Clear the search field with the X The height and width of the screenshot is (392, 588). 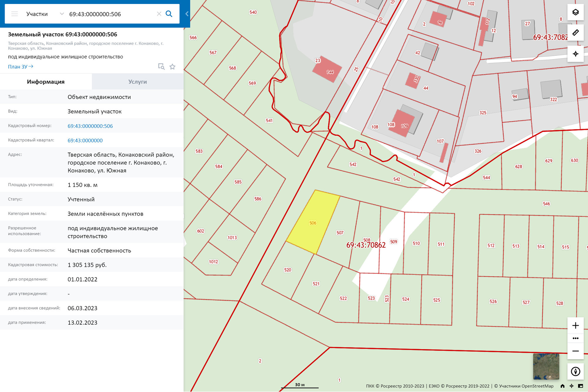(x=159, y=14)
